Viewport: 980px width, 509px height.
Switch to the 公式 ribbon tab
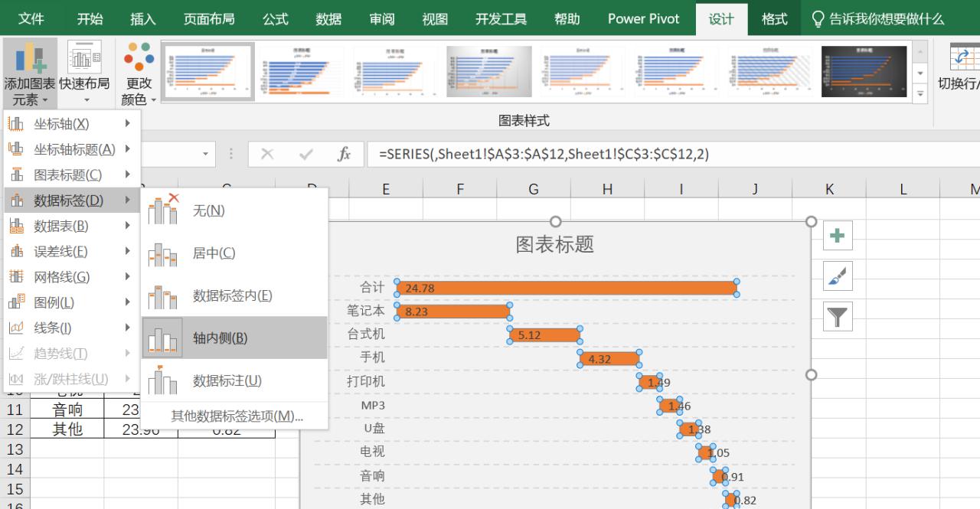coord(276,19)
